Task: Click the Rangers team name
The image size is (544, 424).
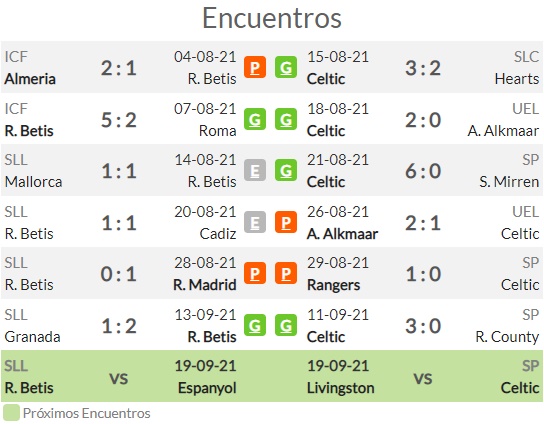Action: pyautogui.click(x=333, y=285)
